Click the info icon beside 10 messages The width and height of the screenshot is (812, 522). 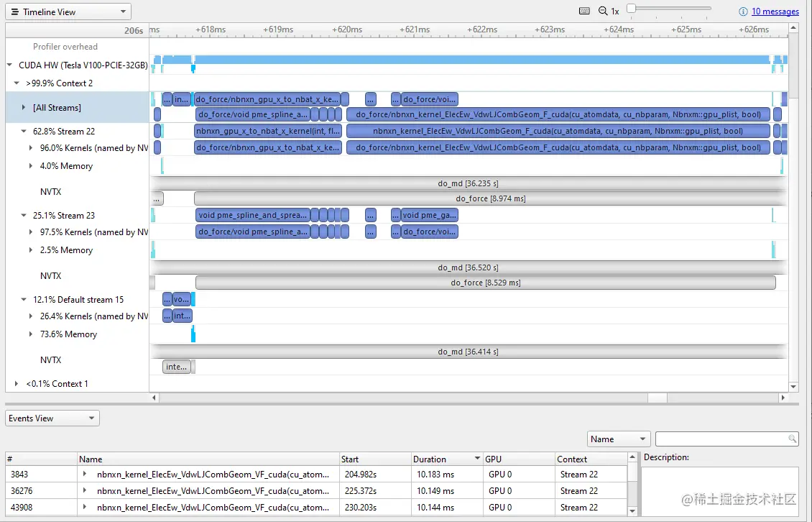click(x=744, y=11)
